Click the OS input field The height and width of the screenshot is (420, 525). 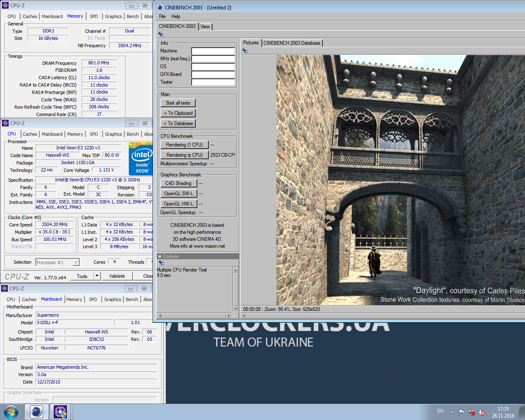coord(213,67)
